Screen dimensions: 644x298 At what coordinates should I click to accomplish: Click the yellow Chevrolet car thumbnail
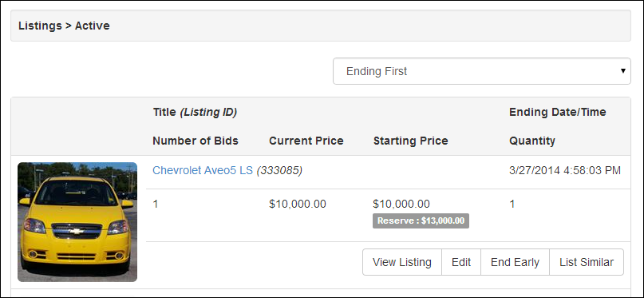click(x=77, y=222)
